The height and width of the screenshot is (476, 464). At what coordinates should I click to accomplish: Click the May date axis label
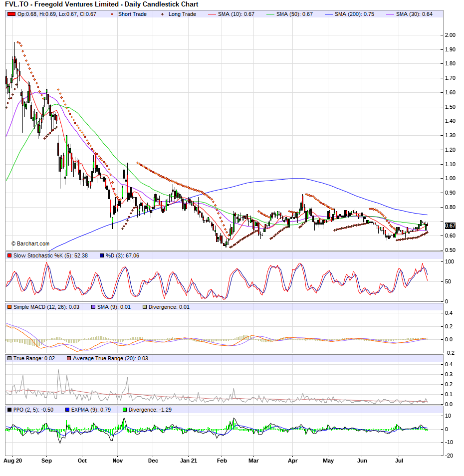(328, 461)
